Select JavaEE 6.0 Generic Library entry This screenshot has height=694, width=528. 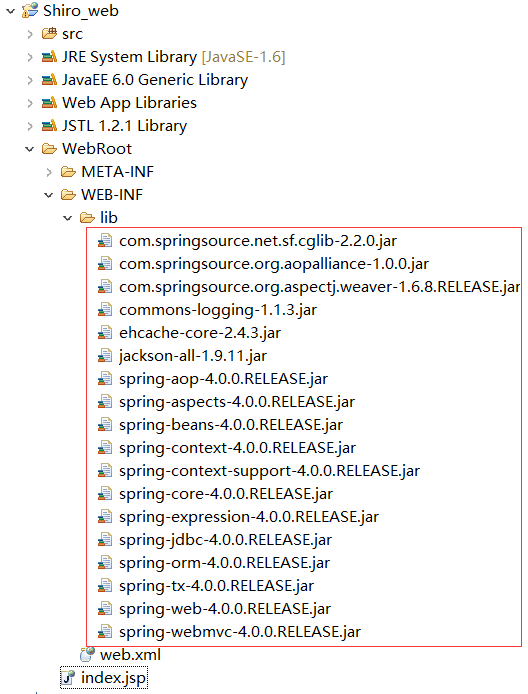point(155,80)
